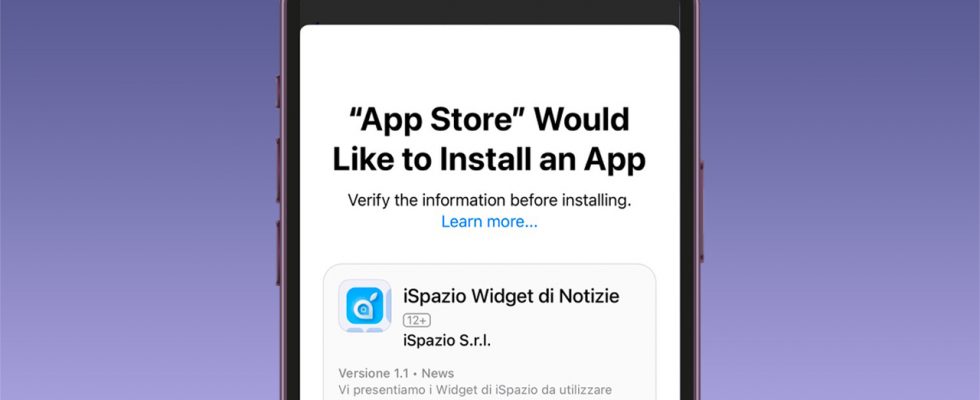Click the phone's volume up button

click(x=279, y=171)
